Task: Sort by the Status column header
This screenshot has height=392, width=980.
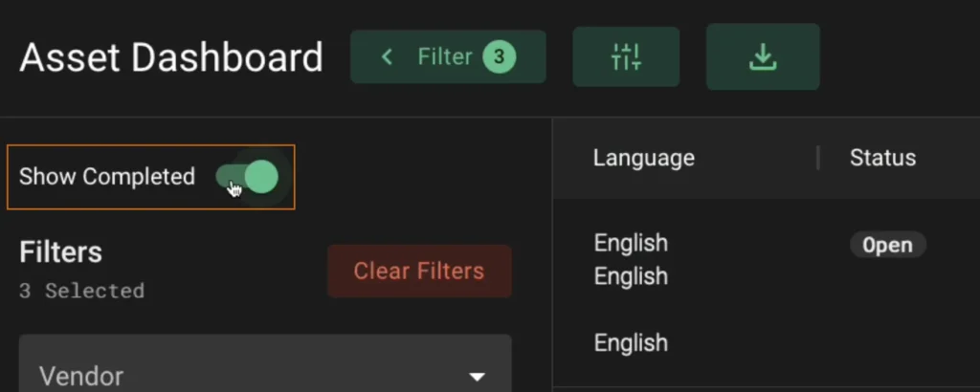Action: [x=882, y=158]
